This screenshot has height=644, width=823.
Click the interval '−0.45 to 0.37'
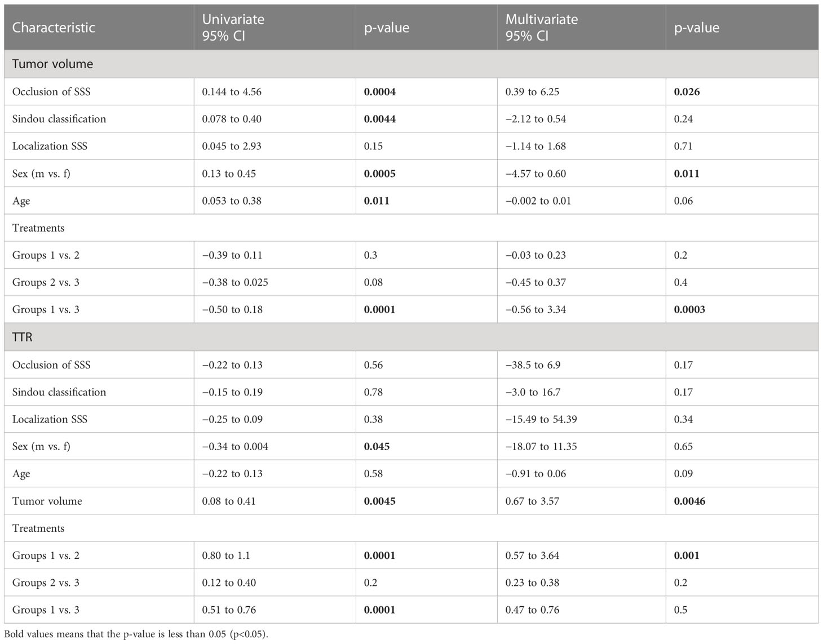[x=536, y=282]
